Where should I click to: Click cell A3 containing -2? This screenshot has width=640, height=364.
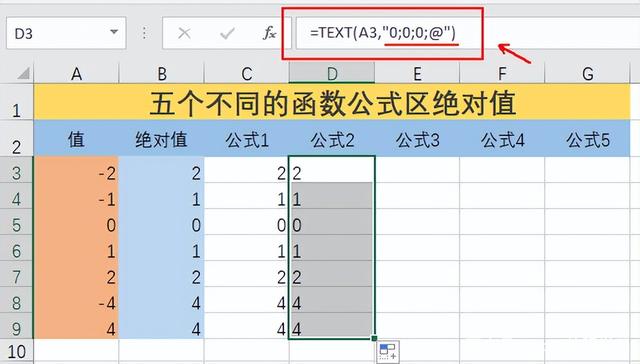[76, 169]
